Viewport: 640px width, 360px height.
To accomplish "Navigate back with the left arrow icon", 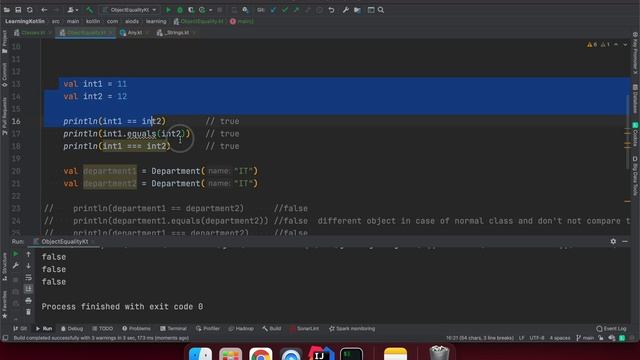I will (44, 10).
